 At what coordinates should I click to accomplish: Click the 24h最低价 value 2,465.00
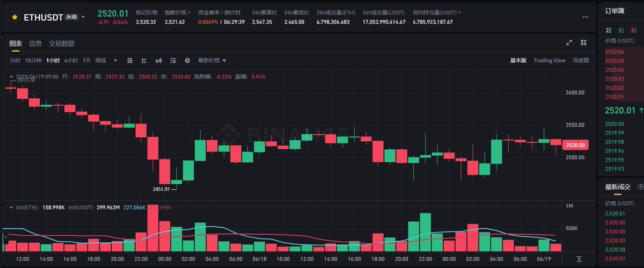pos(294,22)
